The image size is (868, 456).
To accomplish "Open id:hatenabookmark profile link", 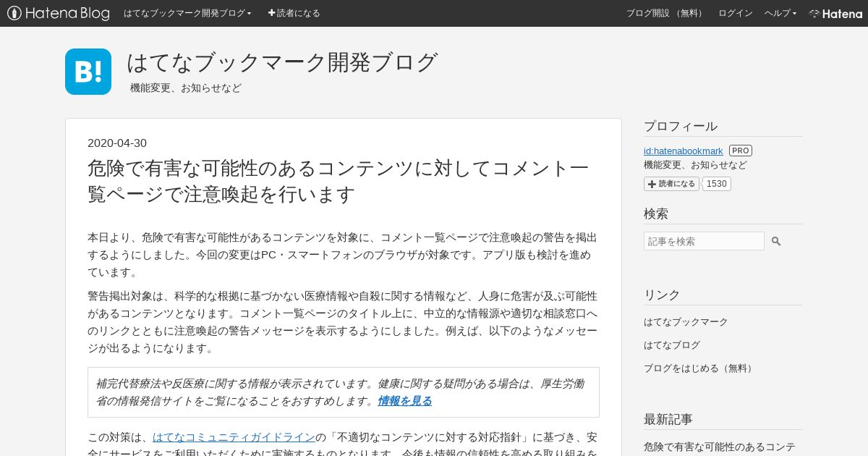I will click(684, 151).
